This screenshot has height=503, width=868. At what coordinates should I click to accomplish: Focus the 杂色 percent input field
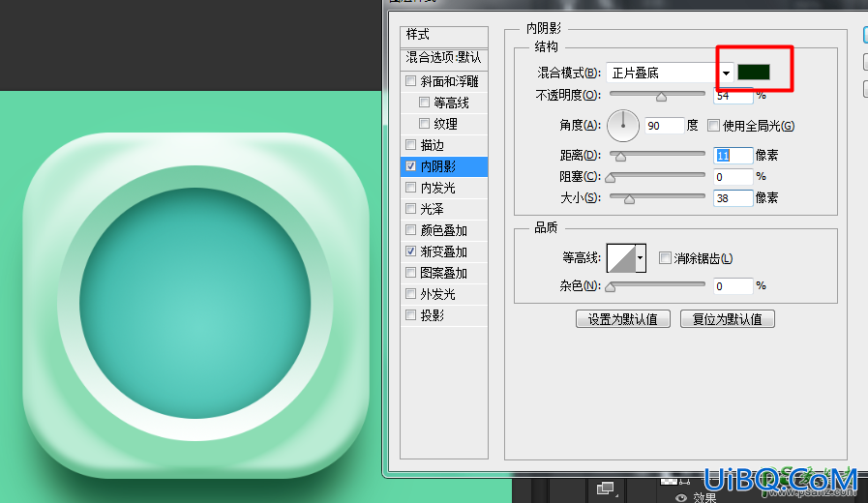tap(733, 286)
